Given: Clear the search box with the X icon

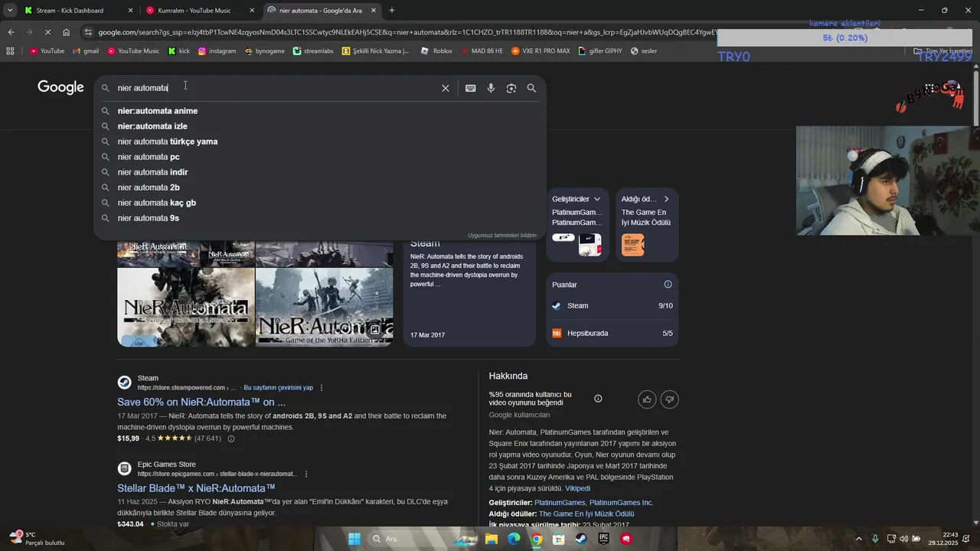Looking at the screenshot, I should click(445, 88).
